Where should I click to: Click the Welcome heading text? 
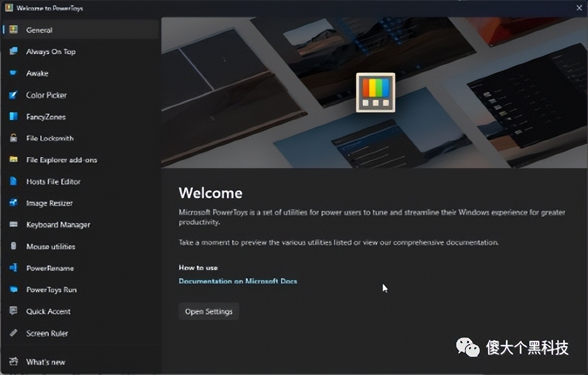pyautogui.click(x=210, y=193)
